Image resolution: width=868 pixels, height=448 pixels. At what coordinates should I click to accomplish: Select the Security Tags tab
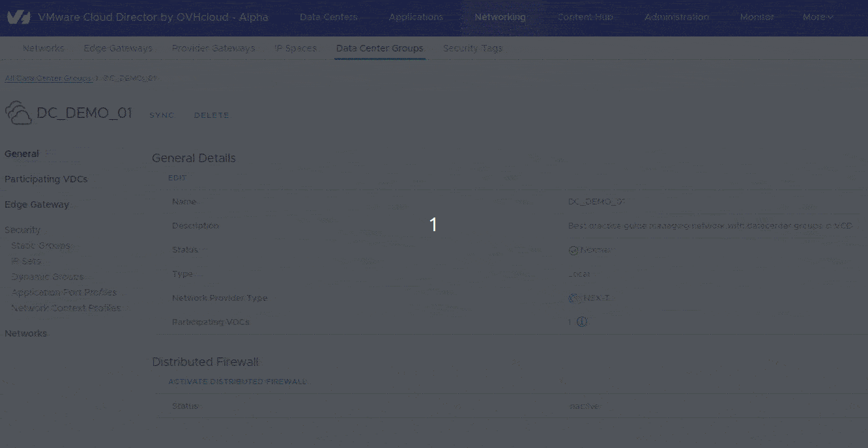[472, 48]
